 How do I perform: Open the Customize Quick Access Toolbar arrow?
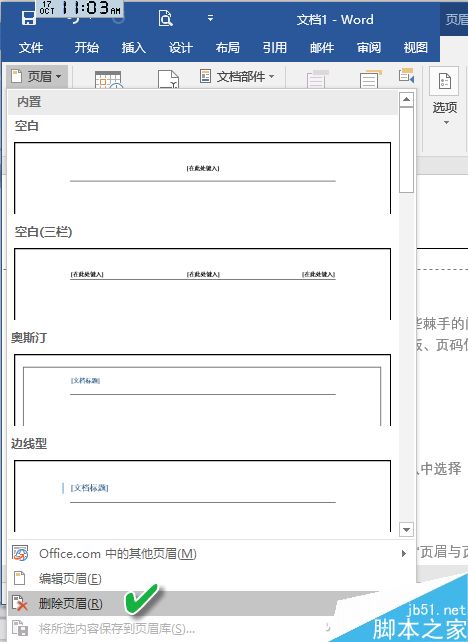point(210,18)
